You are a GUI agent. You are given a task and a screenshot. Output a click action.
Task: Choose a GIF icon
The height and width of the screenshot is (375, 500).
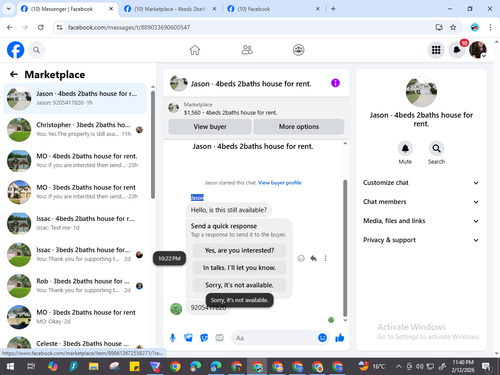(x=219, y=338)
